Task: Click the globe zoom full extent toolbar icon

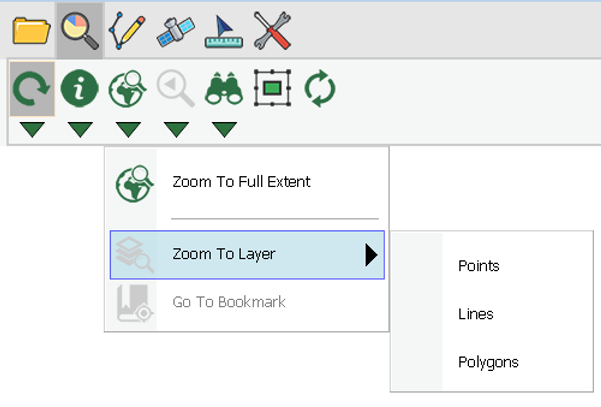Action: [128, 89]
